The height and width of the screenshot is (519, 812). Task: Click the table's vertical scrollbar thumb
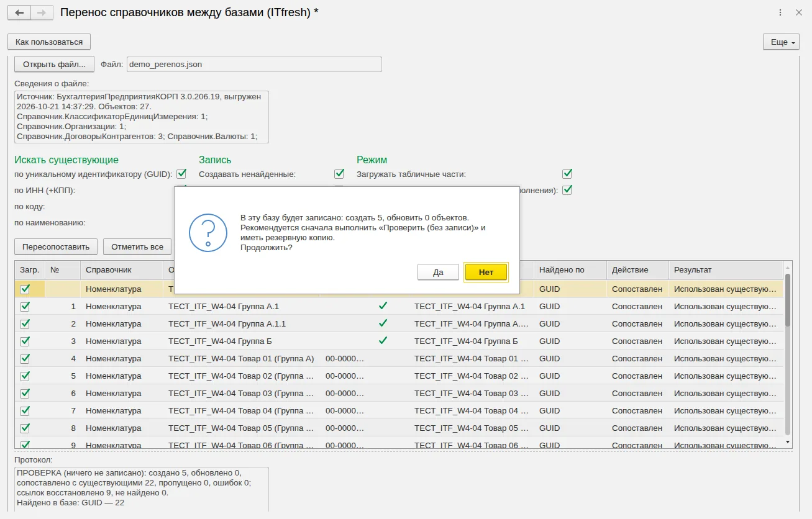(x=788, y=299)
